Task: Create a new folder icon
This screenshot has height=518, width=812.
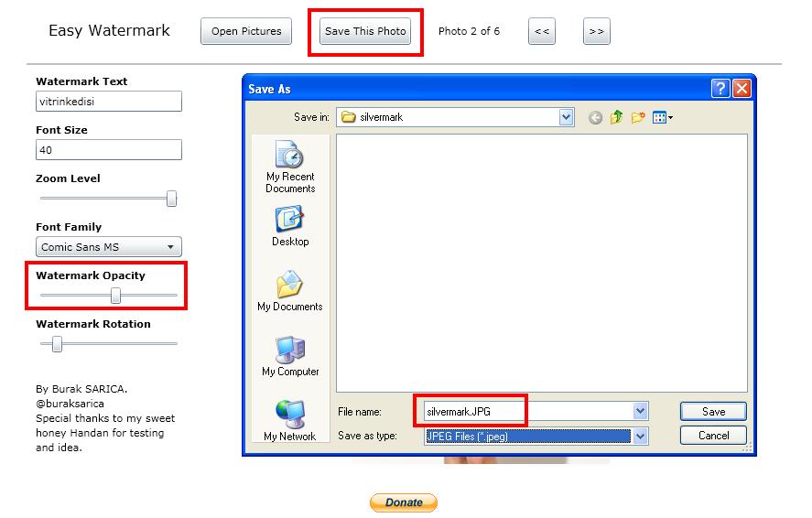Action: pos(638,117)
